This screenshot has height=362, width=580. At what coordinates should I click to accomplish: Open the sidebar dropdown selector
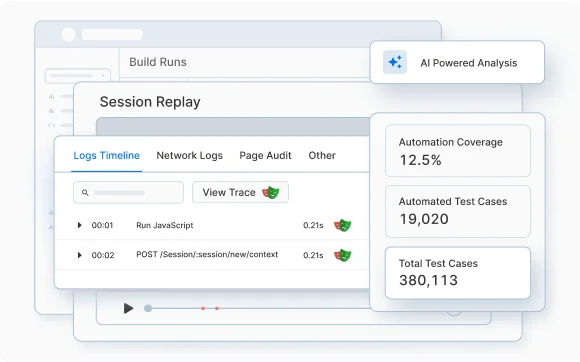[x=78, y=76]
